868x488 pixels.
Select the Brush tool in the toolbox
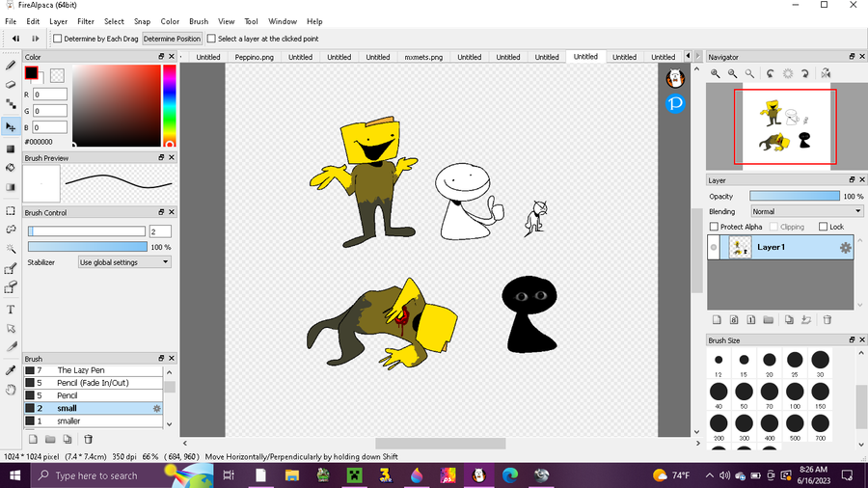point(11,66)
